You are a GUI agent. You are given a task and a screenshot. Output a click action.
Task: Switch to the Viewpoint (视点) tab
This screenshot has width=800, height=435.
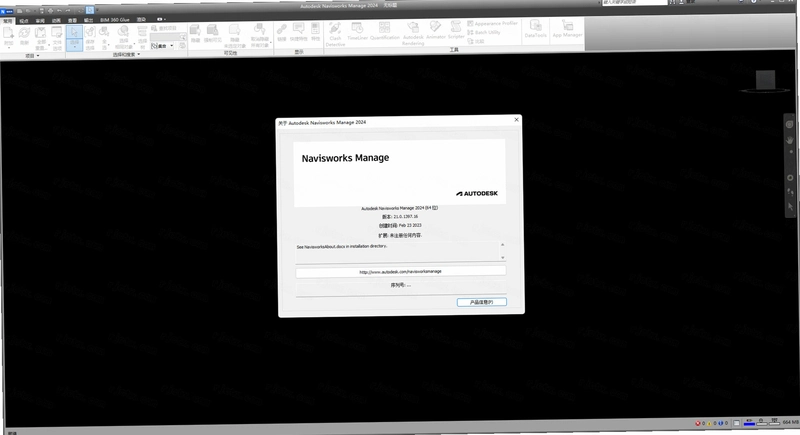[x=23, y=21]
